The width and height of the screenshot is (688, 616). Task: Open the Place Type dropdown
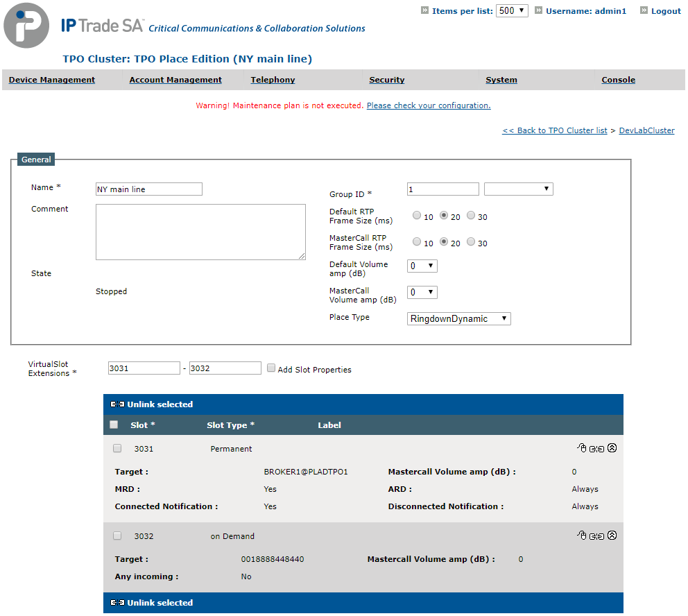pos(459,318)
